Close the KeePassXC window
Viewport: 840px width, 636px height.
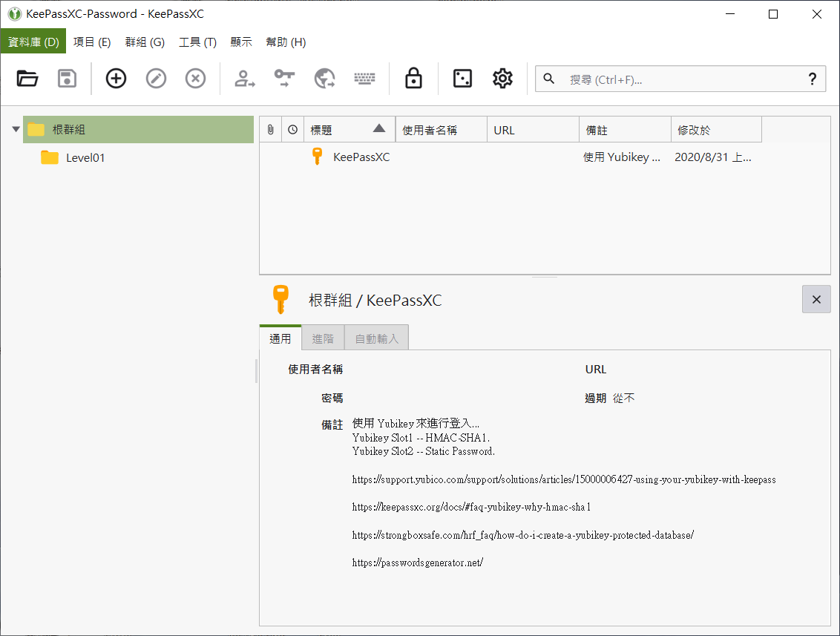click(x=816, y=14)
